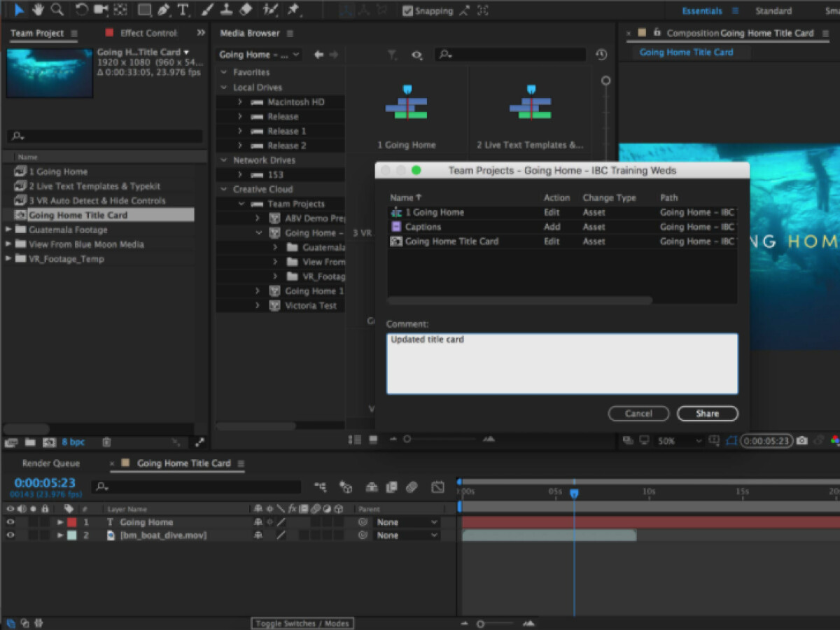Select the Rectangle shape tool
Screen dimensions: 840x630
coord(144,10)
